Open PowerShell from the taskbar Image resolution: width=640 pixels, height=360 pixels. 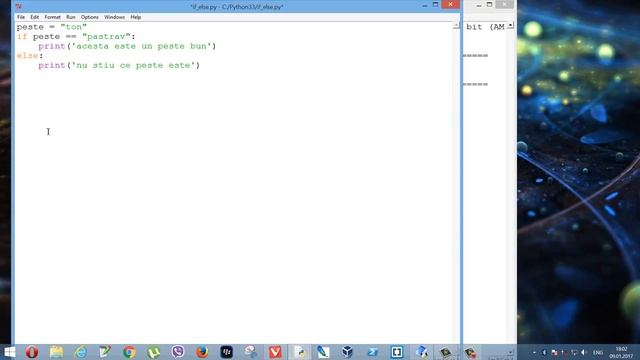coord(372,352)
